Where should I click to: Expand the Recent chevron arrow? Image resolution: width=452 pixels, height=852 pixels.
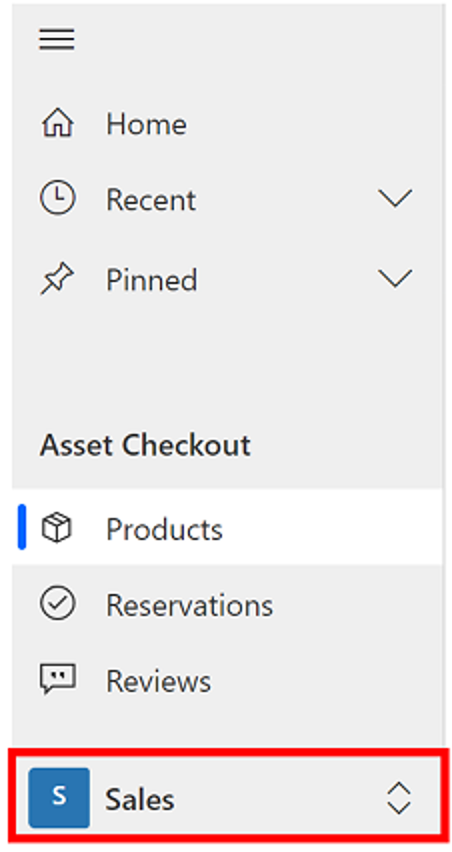pyautogui.click(x=395, y=199)
